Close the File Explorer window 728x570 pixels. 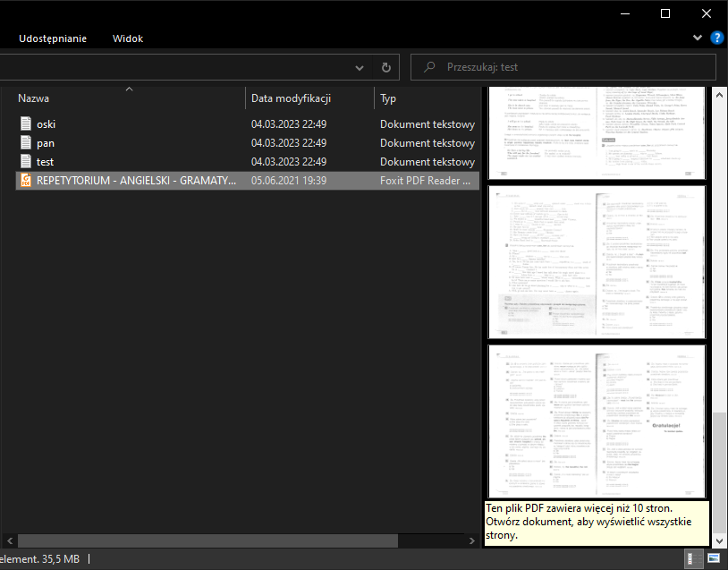click(x=707, y=13)
